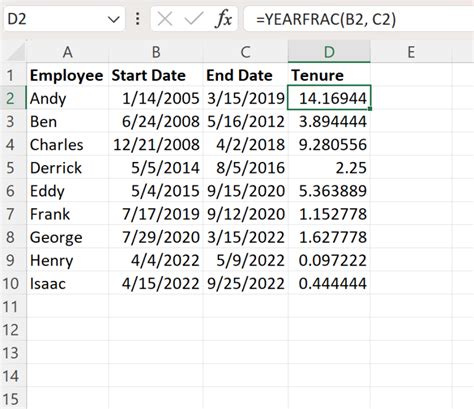Click the End Date header cell
Screen dimensions: 474x409
(246, 75)
